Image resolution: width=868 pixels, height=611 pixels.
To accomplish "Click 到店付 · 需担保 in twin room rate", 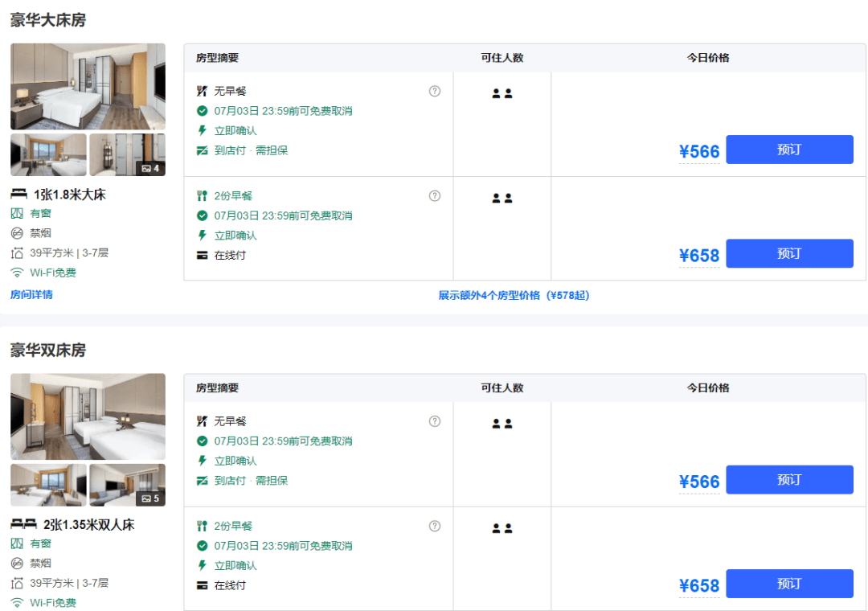I will click(x=251, y=481).
